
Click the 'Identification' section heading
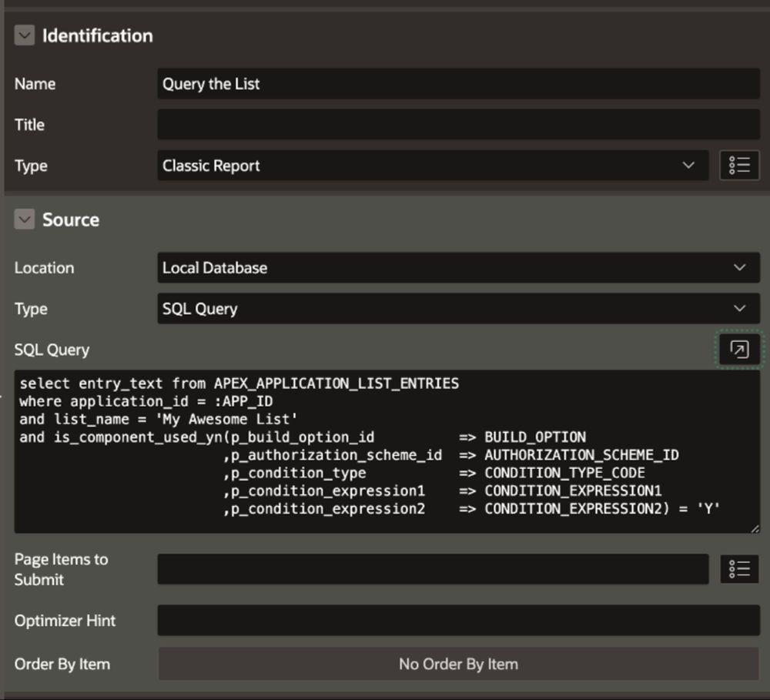(x=97, y=36)
